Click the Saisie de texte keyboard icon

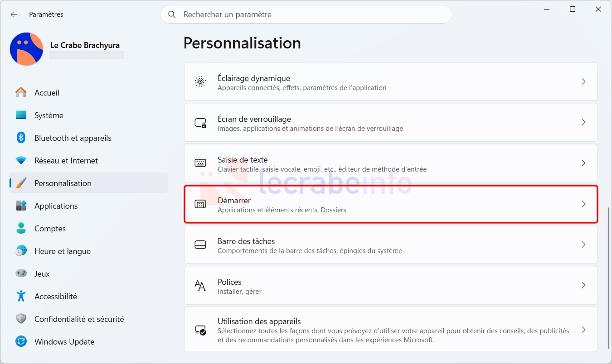pos(200,163)
